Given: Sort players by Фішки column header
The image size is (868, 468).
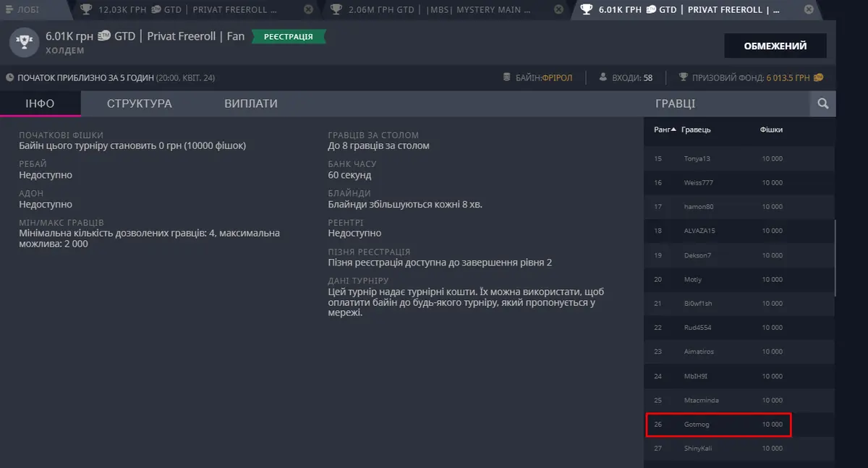Looking at the screenshot, I should tap(771, 129).
